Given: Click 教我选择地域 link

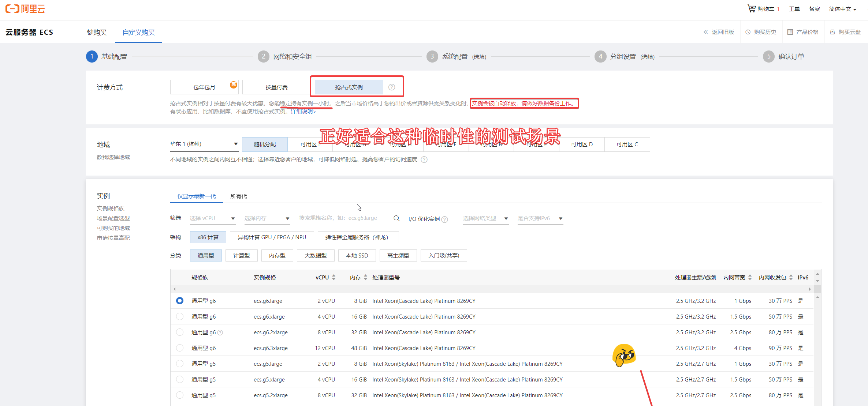Looking at the screenshot, I should pyautogui.click(x=113, y=157).
